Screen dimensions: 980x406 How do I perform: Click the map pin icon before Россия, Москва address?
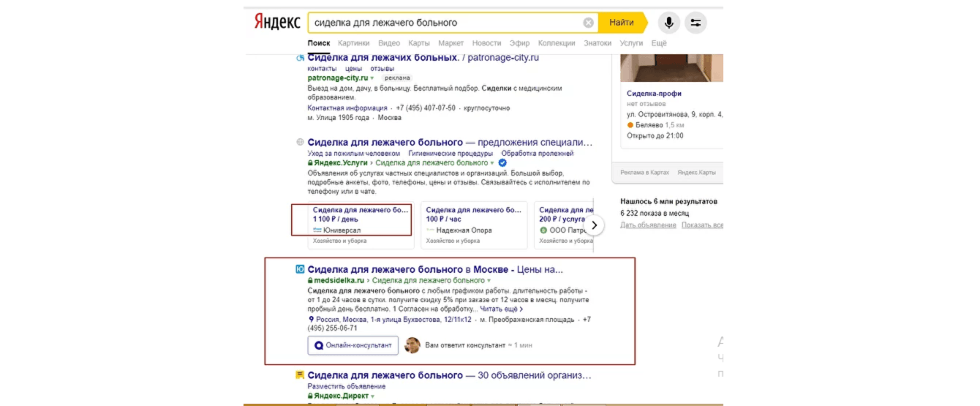pos(311,320)
